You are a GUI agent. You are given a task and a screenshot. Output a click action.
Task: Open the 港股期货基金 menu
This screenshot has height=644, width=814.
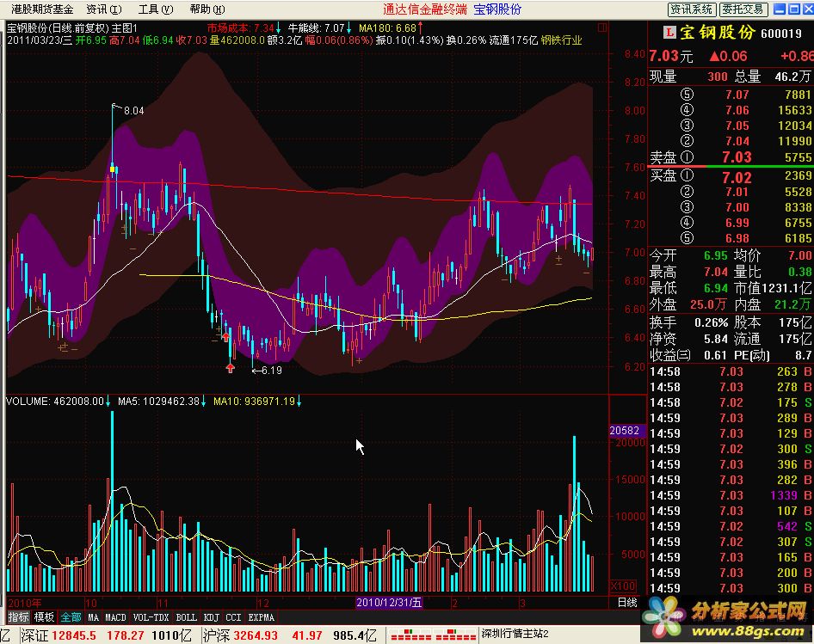coord(42,9)
